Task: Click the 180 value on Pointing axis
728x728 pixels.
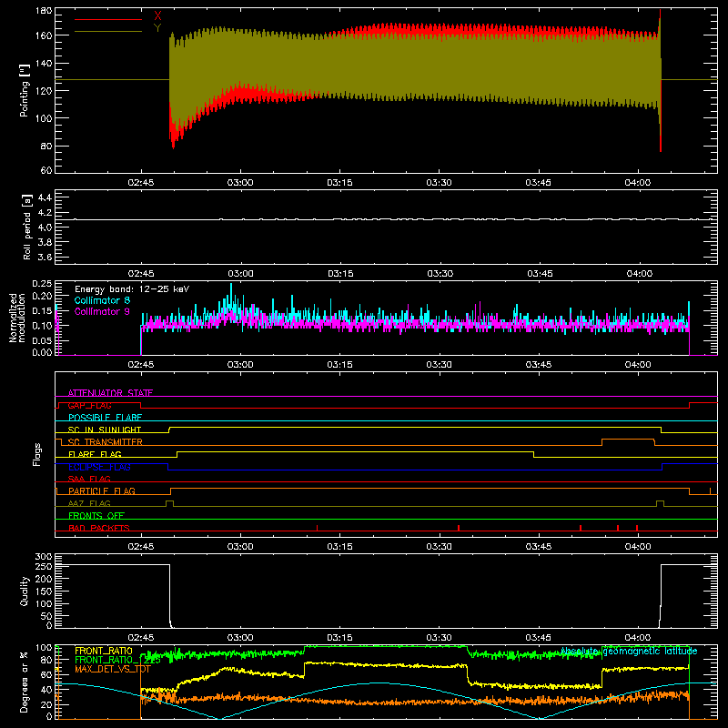Action: 44,11
